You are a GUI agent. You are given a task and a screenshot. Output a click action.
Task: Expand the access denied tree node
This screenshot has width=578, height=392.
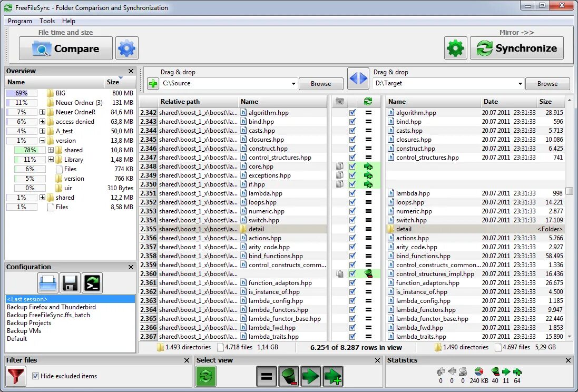[x=42, y=122]
